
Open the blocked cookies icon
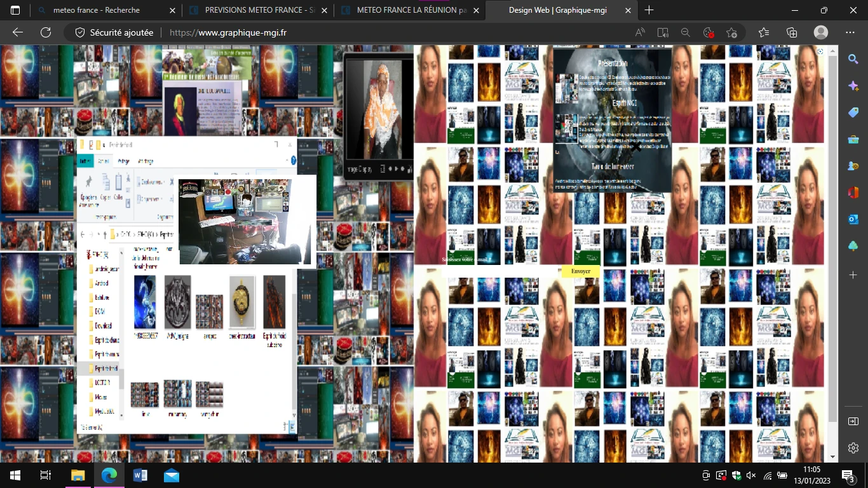point(709,32)
